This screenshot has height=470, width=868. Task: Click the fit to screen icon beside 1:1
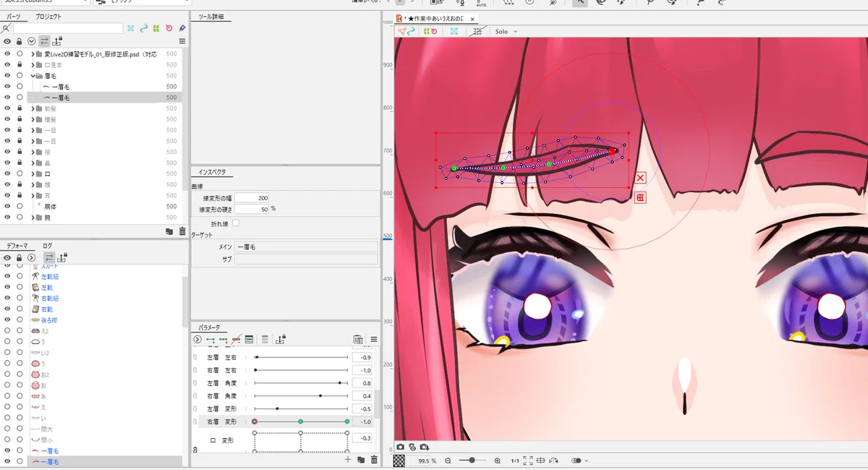coord(528,461)
